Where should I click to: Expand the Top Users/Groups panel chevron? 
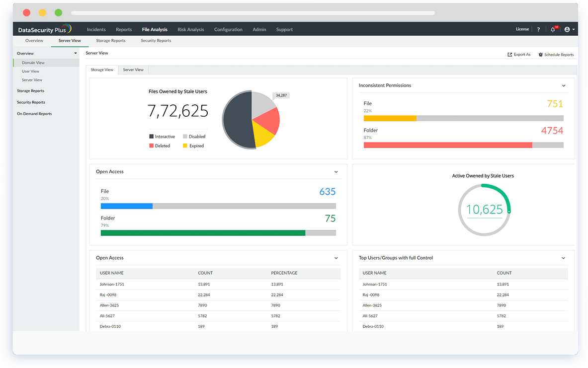click(563, 258)
